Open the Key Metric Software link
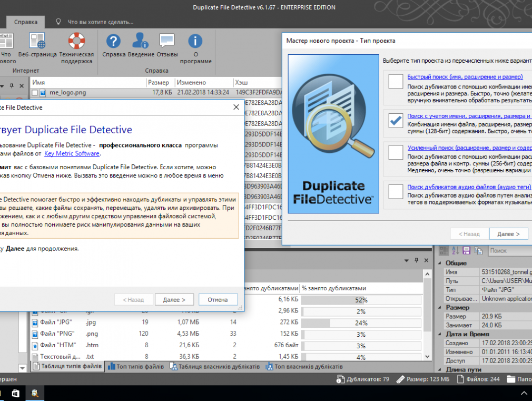This screenshot has width=532, height=401. point(72,153)
